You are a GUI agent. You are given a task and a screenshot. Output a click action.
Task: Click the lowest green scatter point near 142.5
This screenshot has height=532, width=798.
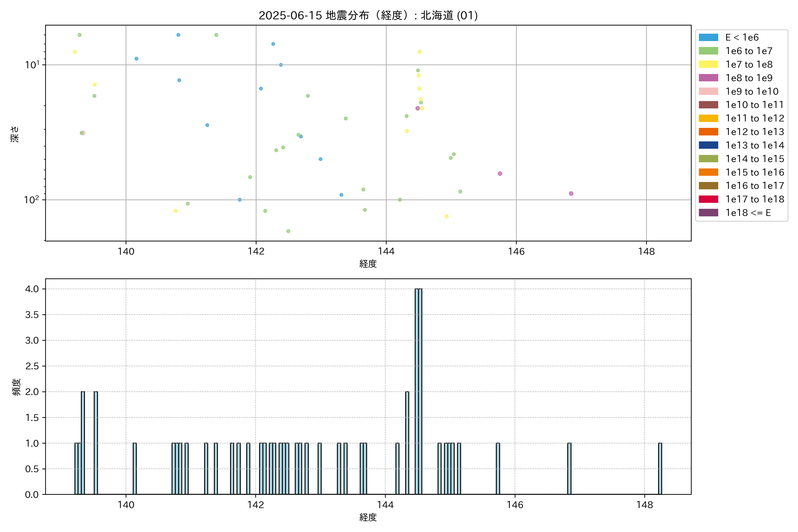(288, 231)
